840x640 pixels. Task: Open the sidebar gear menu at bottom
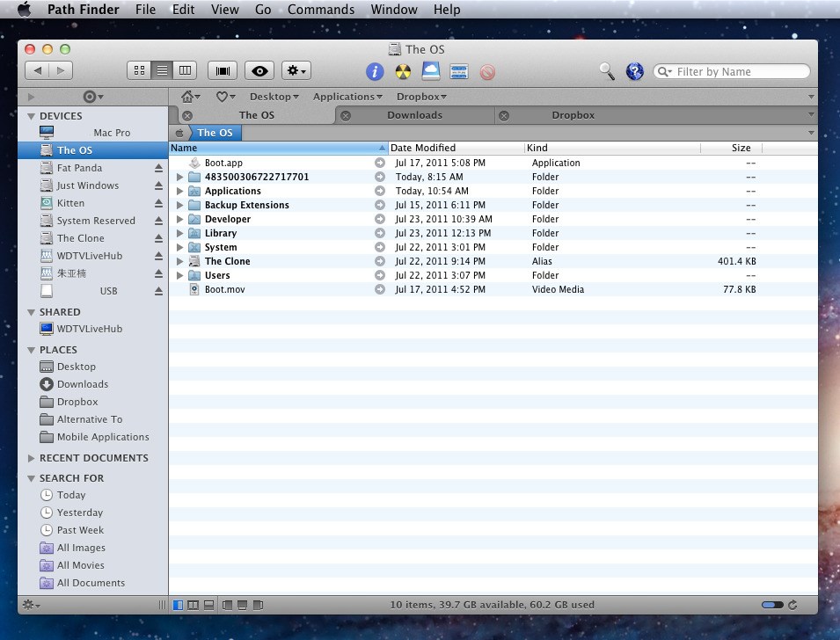31,605
